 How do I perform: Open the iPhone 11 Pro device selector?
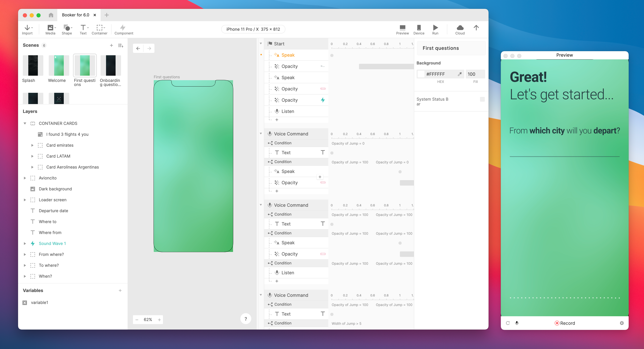pyautogui.click(x=253, y=29)
